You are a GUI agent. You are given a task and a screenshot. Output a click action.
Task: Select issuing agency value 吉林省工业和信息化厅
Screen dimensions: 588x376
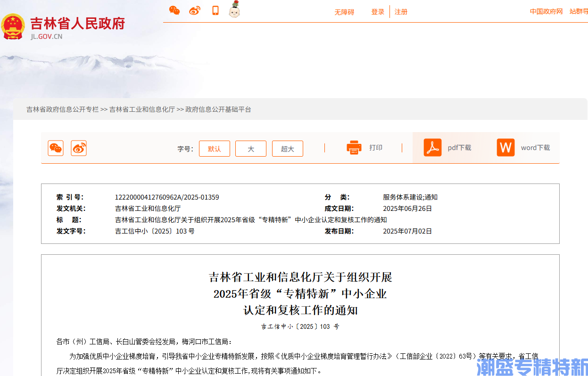click(x=148, y=209)
